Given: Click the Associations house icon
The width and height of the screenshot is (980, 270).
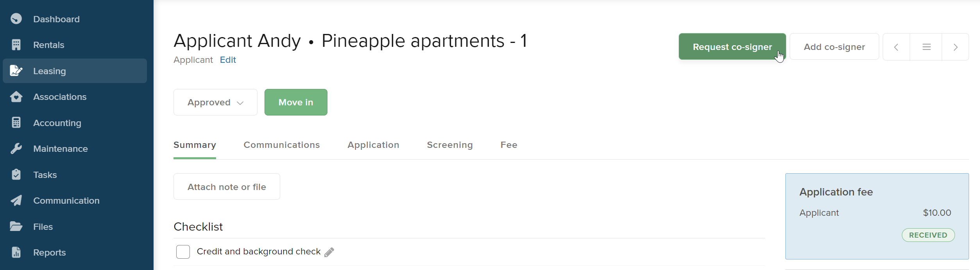Looking at the screenshot, I should (16, 97).
